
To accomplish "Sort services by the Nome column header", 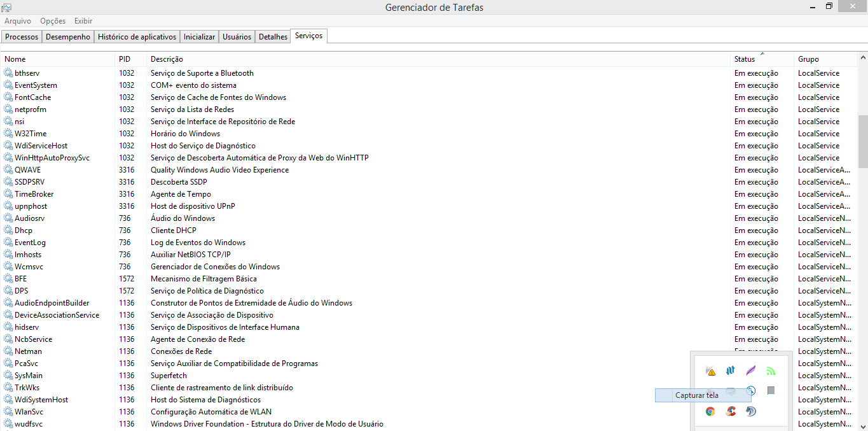I will click(x=58, y=59).
